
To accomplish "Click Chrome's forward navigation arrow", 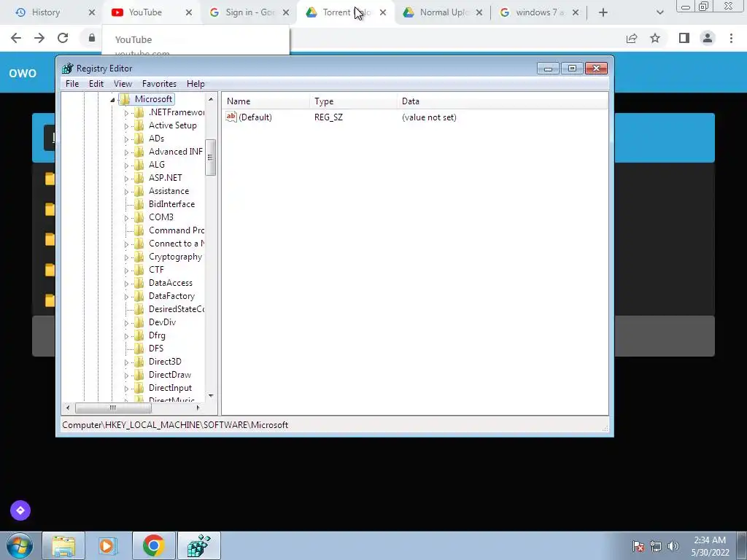I will coord(39,38).
